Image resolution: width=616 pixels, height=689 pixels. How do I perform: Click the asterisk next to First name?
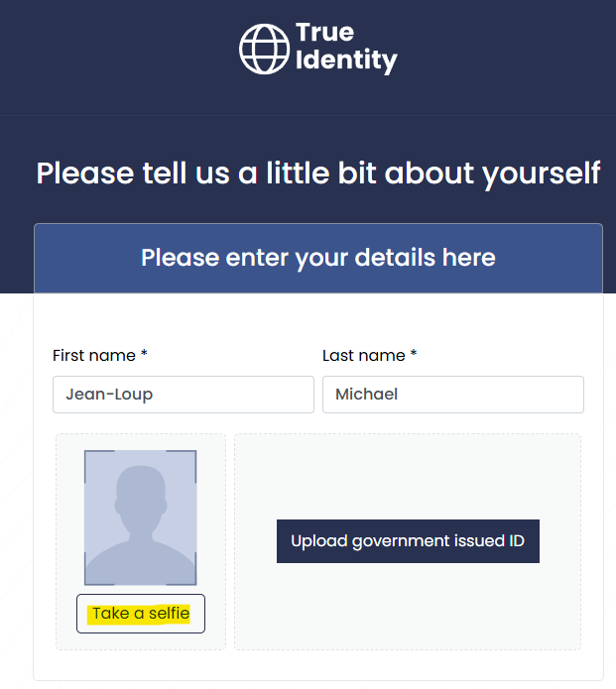[144, 353]
